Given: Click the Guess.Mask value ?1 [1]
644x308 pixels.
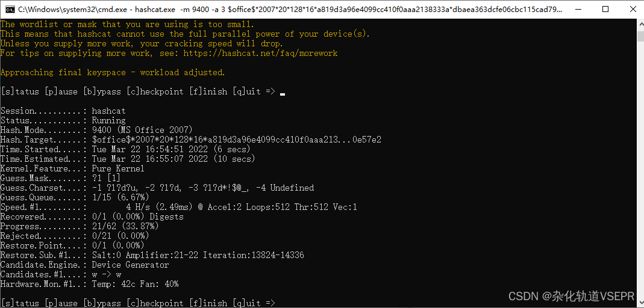Looking at the screenshot, I should (106, 178).
